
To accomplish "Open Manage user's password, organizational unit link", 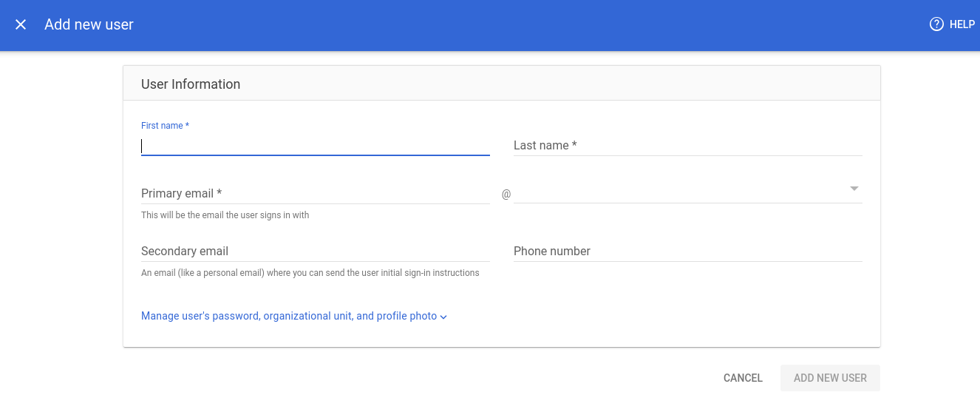I will coord(289,316).
